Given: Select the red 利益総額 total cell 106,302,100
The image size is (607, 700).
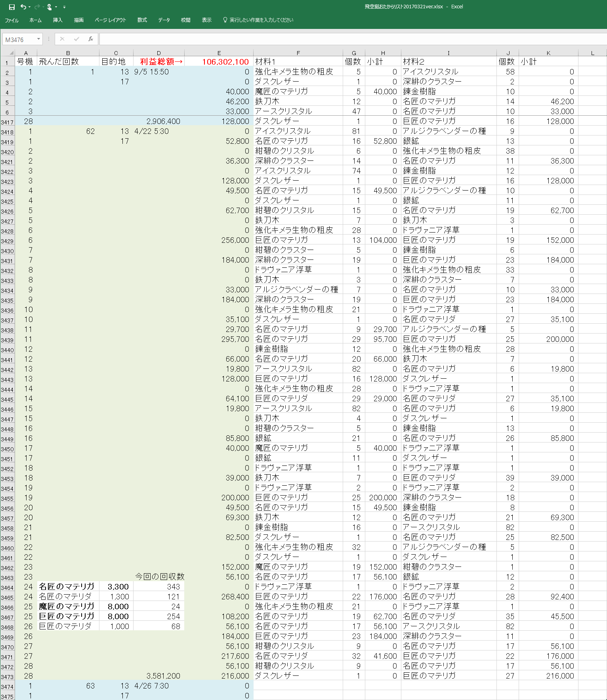Looking at the screenshot, I should pos(219,62).
